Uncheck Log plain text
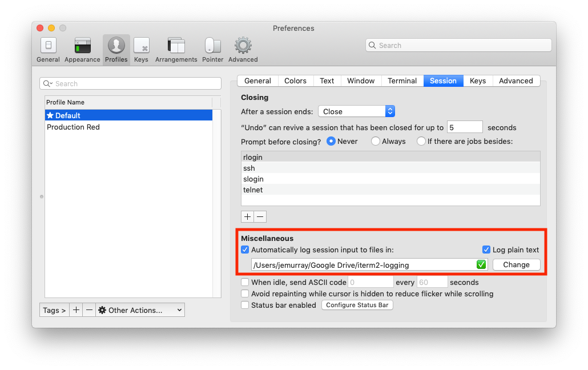Image resolution: width=588 pixels, height=370 pixels. 486,250
